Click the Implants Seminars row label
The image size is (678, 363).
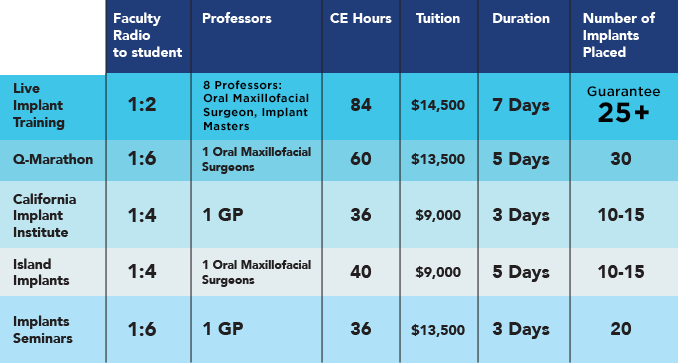pos(43,329)
